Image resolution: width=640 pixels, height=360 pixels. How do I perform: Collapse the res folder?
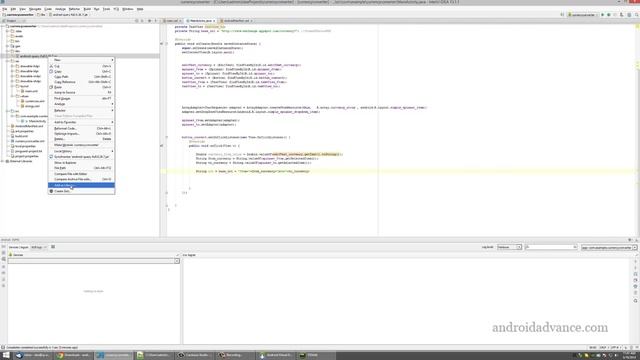[x=8, y=61]
